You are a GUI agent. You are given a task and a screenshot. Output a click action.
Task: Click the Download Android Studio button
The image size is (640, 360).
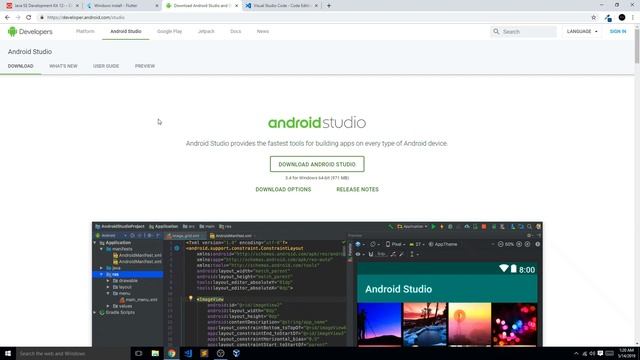317,164
